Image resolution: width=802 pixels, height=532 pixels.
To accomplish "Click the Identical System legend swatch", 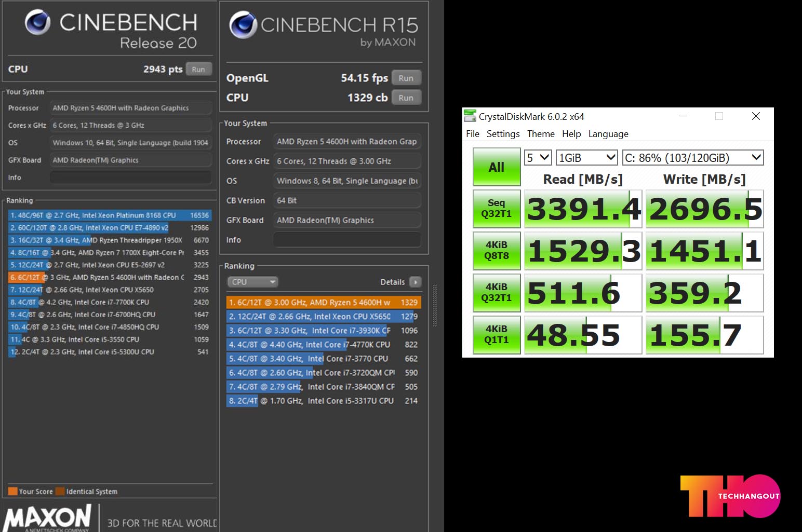I will pyautogui.click(x=60, y=491).
